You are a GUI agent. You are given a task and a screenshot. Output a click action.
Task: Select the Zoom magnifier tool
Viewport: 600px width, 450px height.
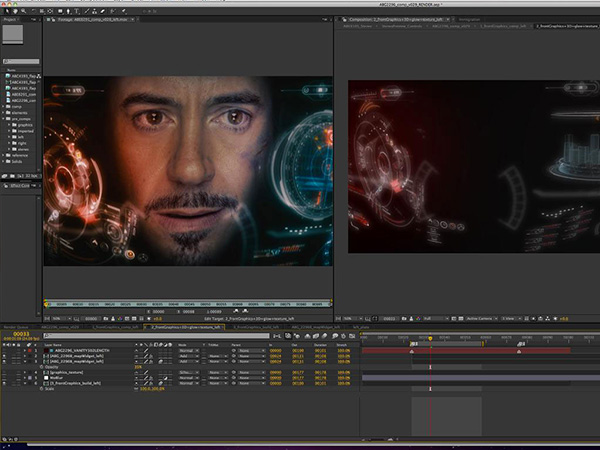(x=23, y=11)
